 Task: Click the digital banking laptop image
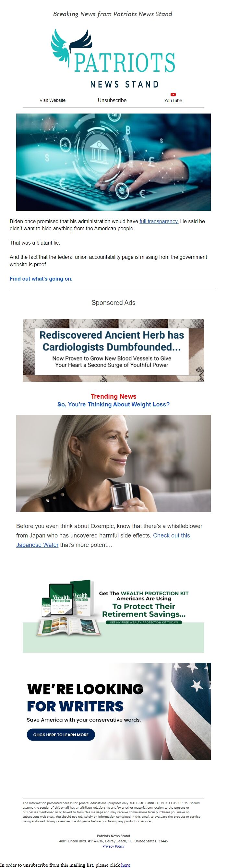click(x=113, y=162)
